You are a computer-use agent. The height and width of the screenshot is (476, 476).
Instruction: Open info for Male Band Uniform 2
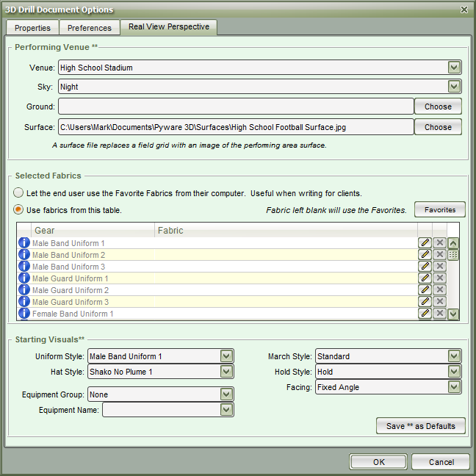coord(24,255)
